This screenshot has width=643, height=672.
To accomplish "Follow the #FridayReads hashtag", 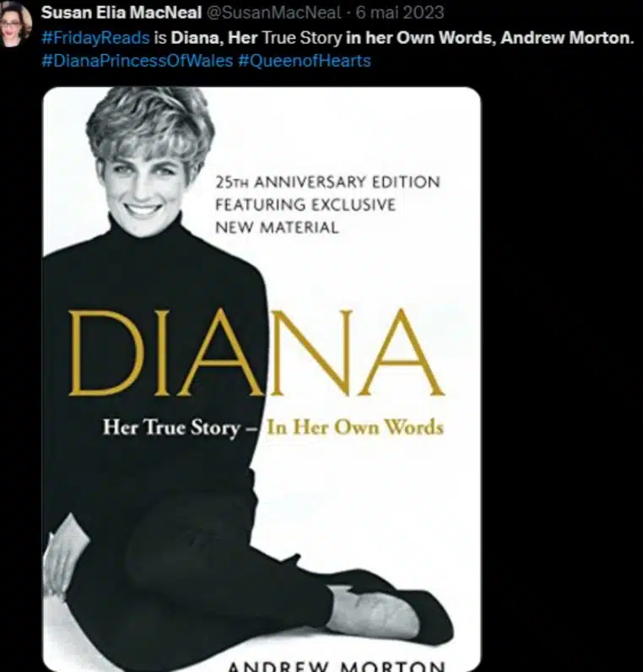I will [x=95, y=38].
